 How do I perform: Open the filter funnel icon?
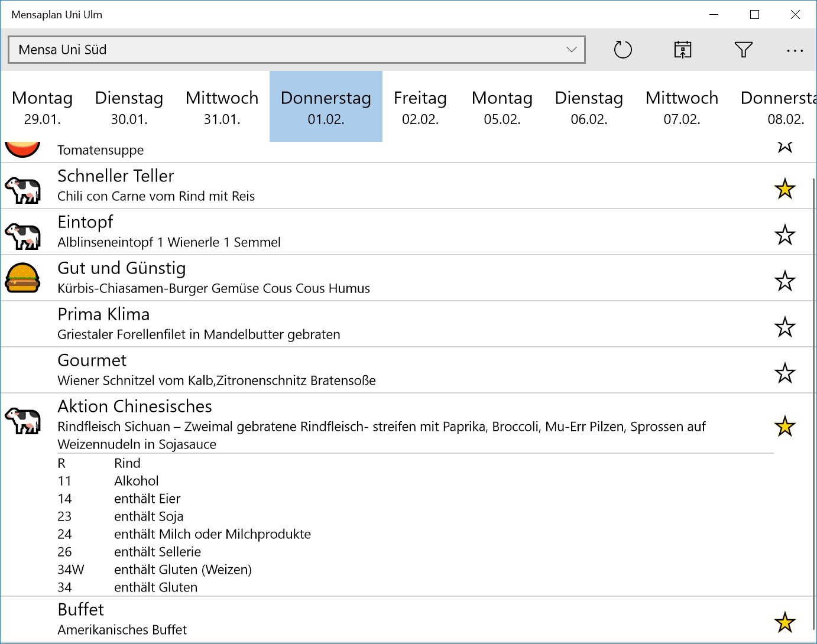pyautogui.click(x=743, y=50)
